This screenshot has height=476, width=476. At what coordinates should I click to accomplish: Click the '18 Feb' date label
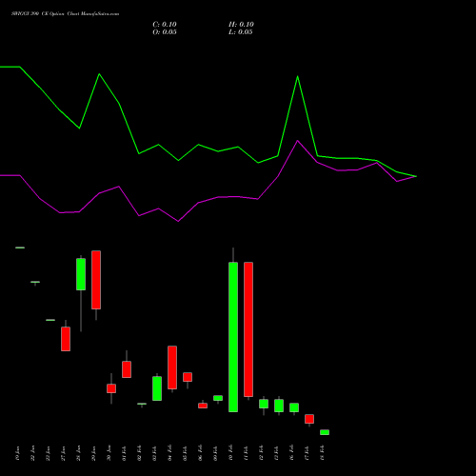pos(323,453)
